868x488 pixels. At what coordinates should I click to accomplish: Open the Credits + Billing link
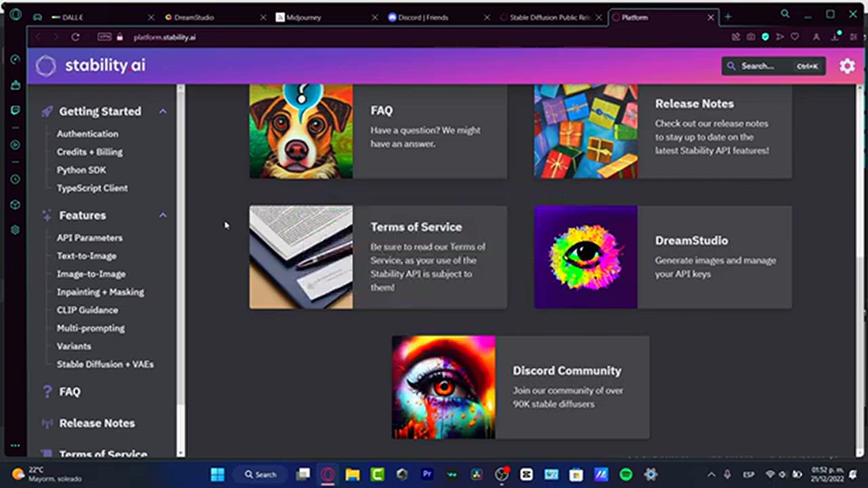tap(90, 152)
